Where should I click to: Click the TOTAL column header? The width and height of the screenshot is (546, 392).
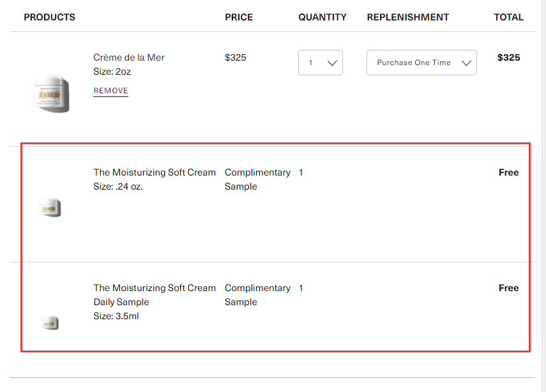[509, 17]
